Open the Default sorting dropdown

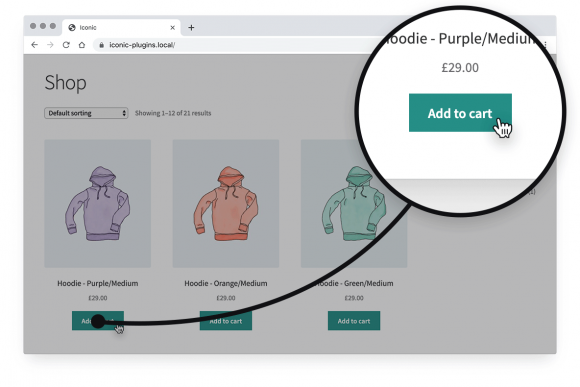click(x=86, y=113)
